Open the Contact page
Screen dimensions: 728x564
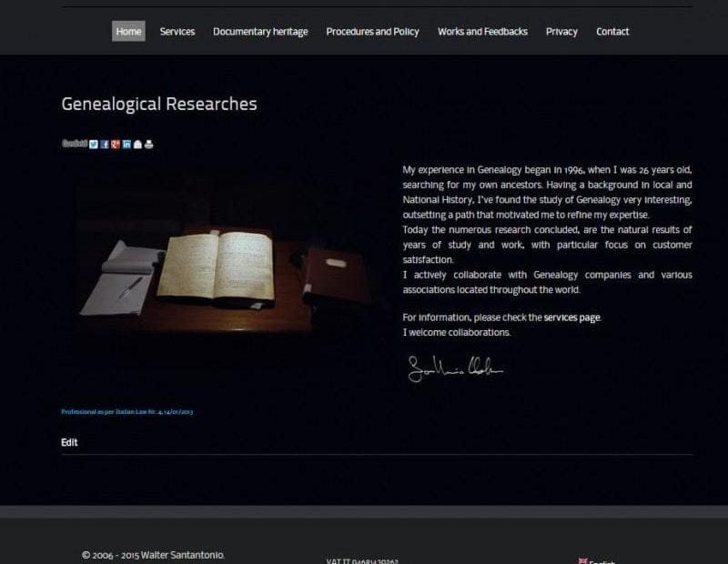(x=612, y=32)
